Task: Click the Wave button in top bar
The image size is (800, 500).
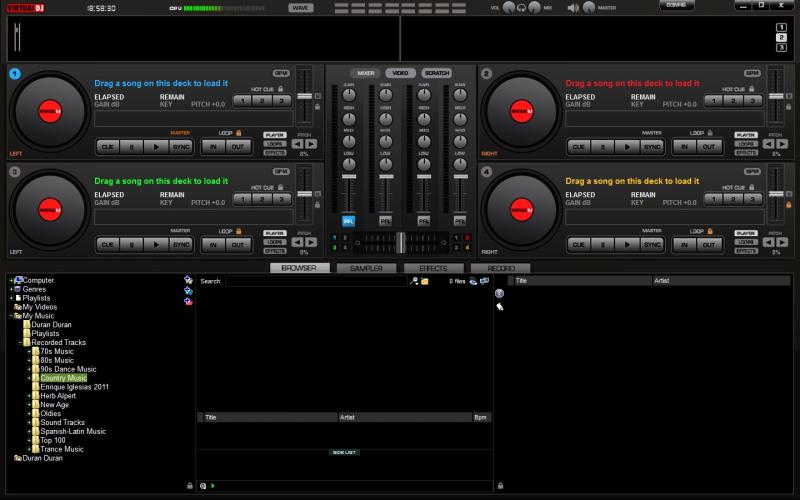Action: click(x=301, y=8)
